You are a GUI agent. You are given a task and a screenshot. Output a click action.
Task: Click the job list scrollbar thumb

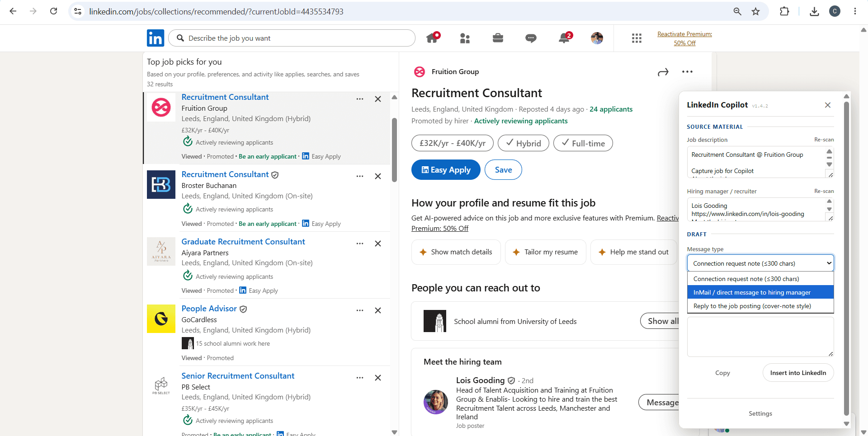pos(394,150)
